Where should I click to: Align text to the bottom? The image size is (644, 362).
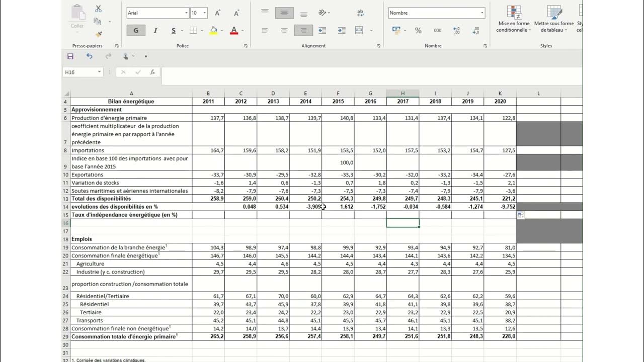pos(303,14)
